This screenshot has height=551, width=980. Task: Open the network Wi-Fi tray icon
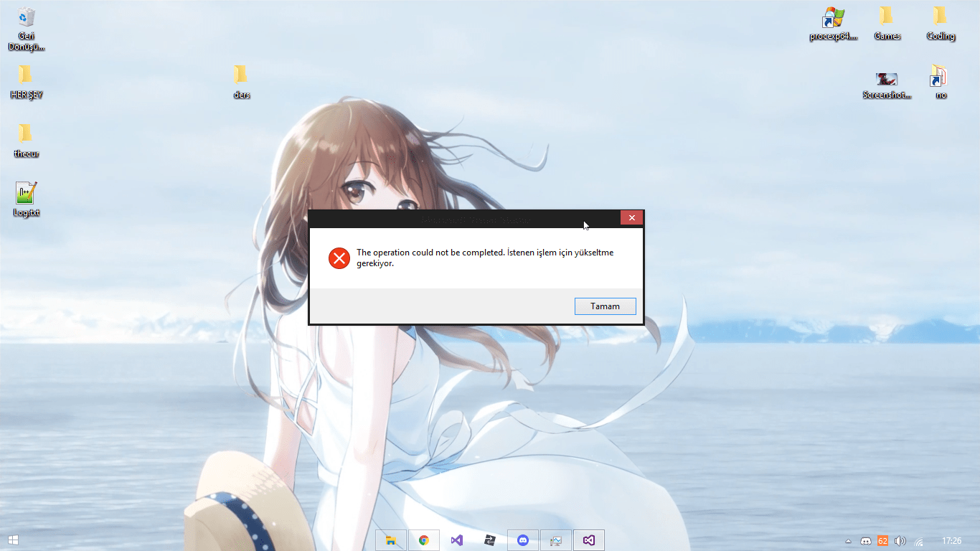point(918,541)
